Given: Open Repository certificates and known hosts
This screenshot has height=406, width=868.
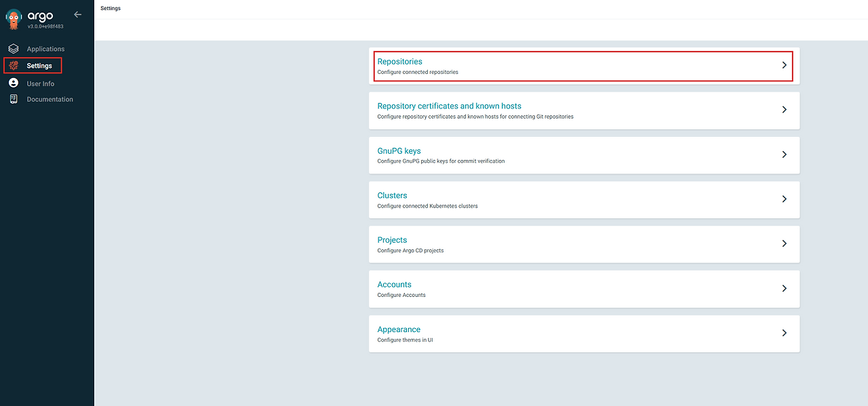Looking at the screenshot, I should coord(449,106).
